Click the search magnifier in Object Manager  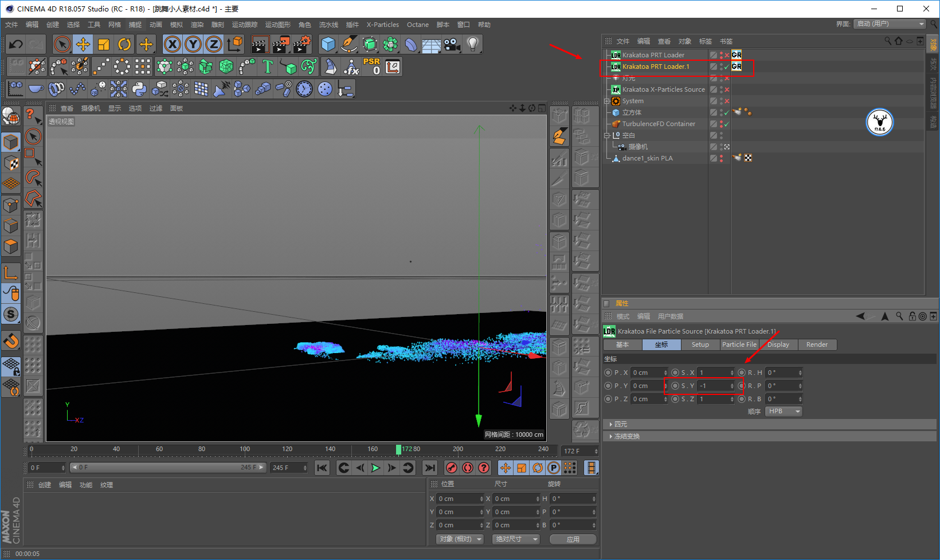[x=888, y=41]
